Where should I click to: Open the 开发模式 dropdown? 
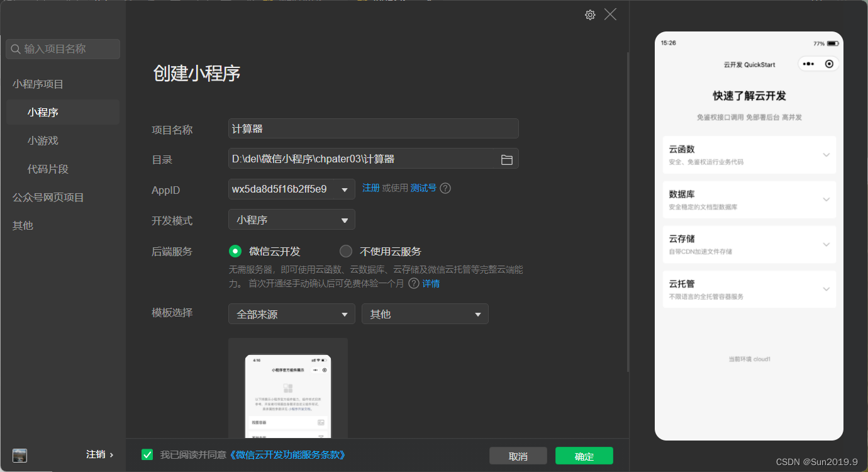click(x=292, y=220)
